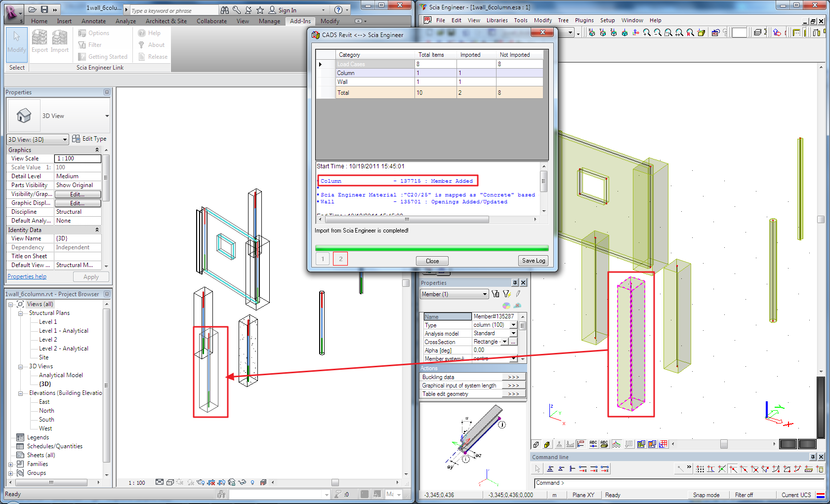Click the Zoom all icon in Scia
This screenshot has height=504, width=830.
(x=679, y=33)
